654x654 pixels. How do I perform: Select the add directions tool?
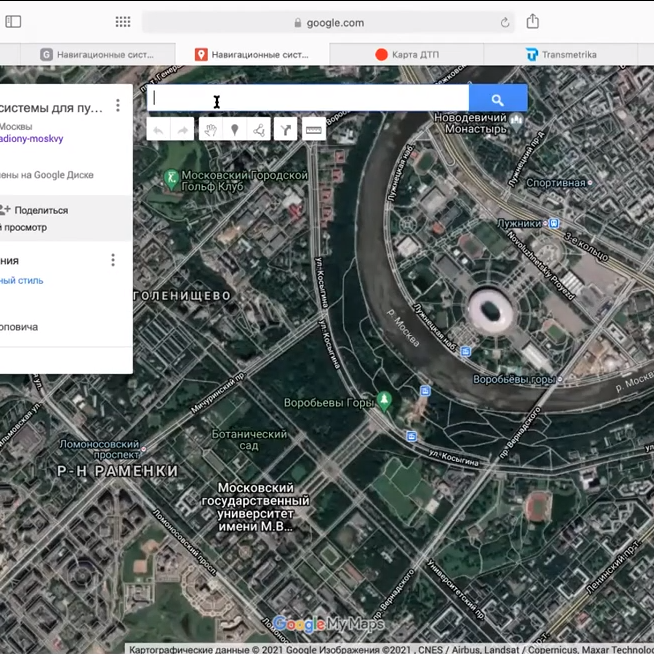(x=286, y=130)
